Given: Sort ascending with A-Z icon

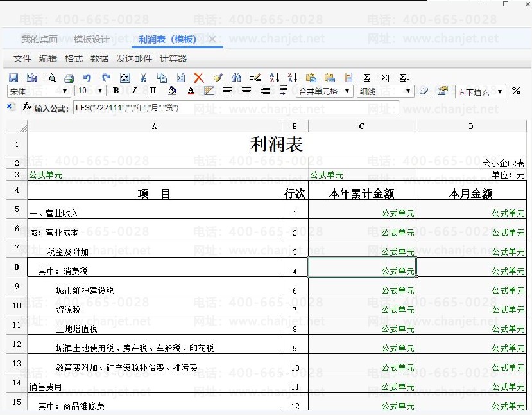Looking at the screenshot, I should [x=274, y=78].
